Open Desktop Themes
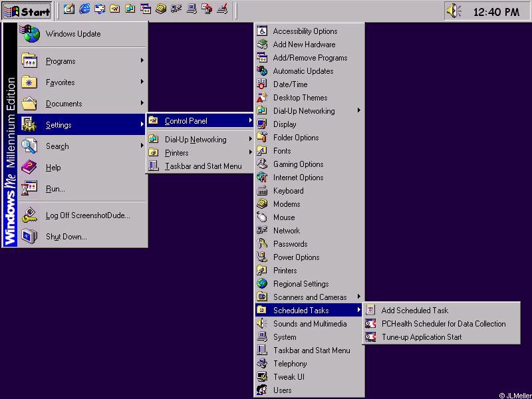532x399 pixels. point(310,98)
